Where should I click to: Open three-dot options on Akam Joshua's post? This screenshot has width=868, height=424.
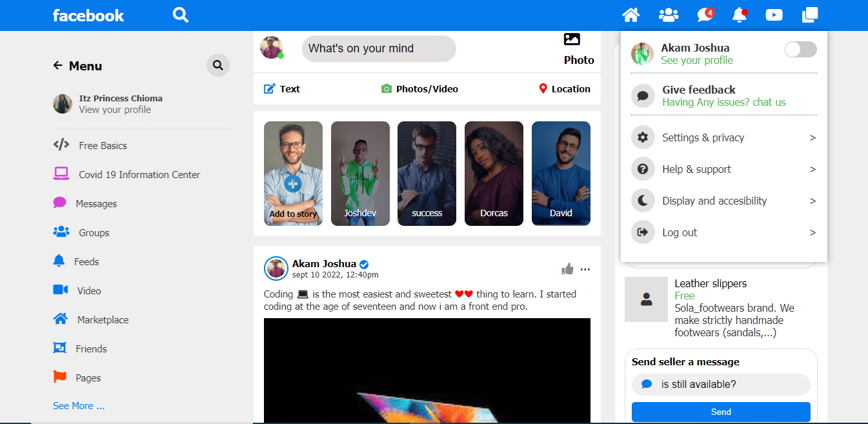click(x=585, y=269)
